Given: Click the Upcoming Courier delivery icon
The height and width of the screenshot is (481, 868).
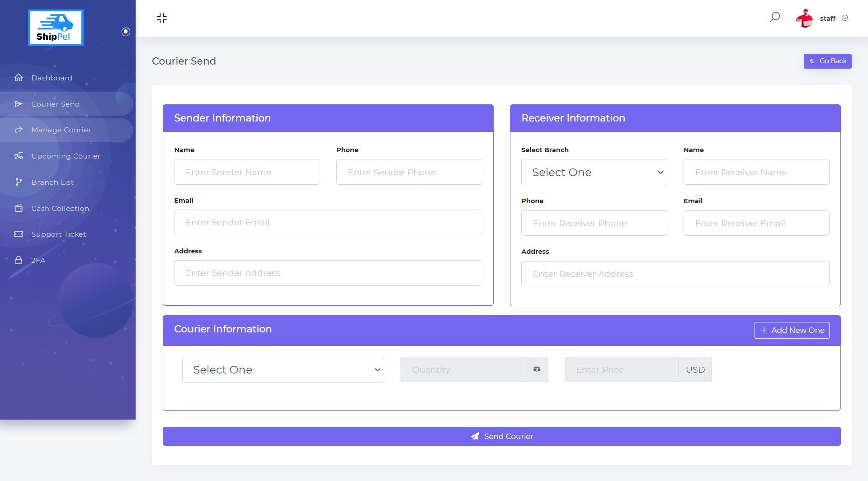Looking at the screenshot, I should [19, 156].
